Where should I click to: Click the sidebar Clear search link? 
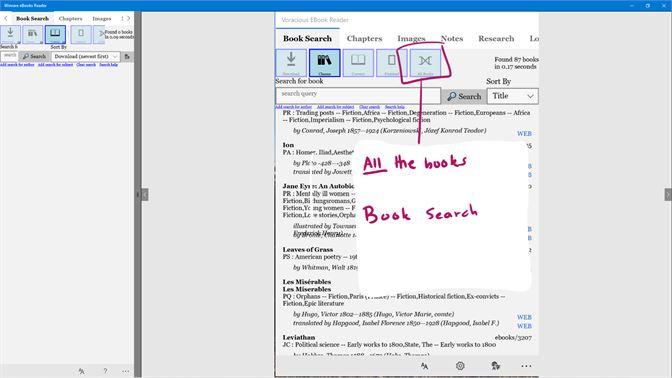[x=86, y=65]
